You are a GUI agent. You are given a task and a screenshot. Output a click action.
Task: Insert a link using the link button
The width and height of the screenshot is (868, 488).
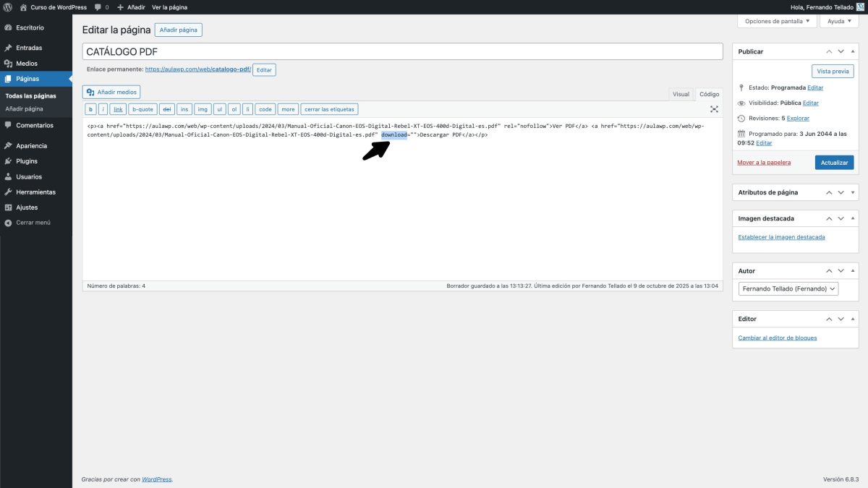pos(118,108)
